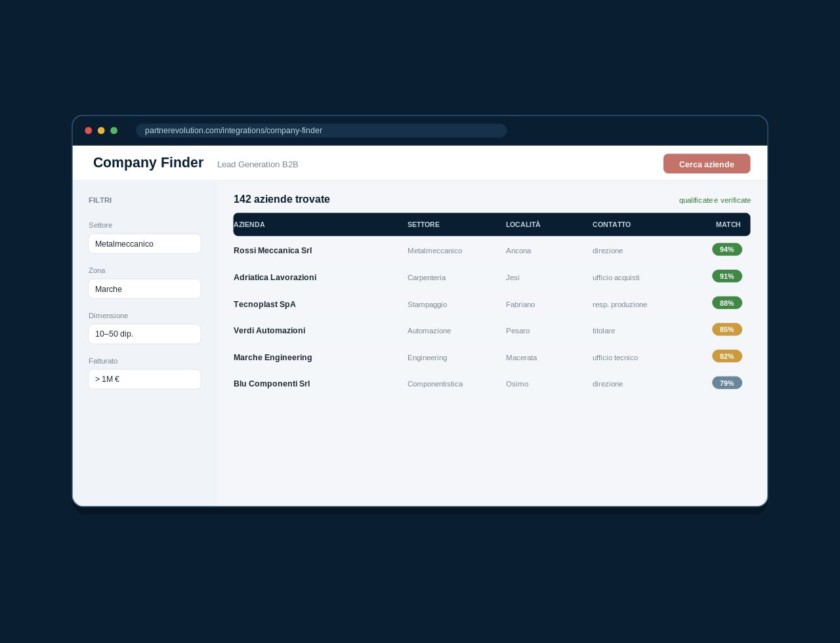The height and width of the screenshot is (643, 840).
Task: Click the yellow minimize dot
Action: (101, 131)
